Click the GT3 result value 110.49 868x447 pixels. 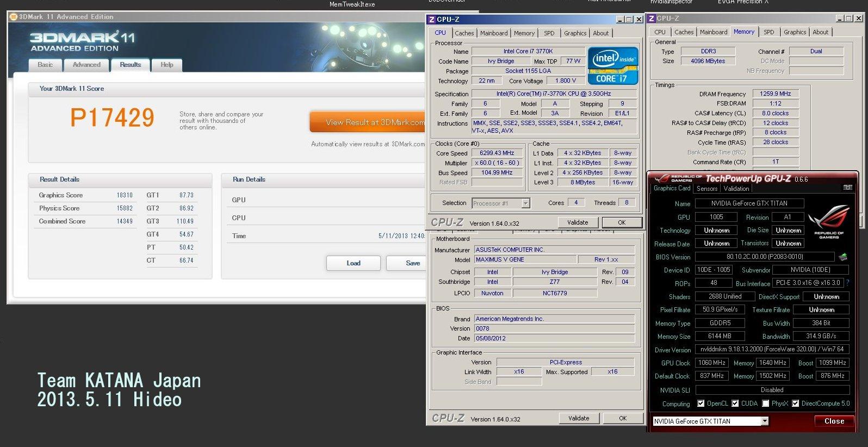coord(185,221)
